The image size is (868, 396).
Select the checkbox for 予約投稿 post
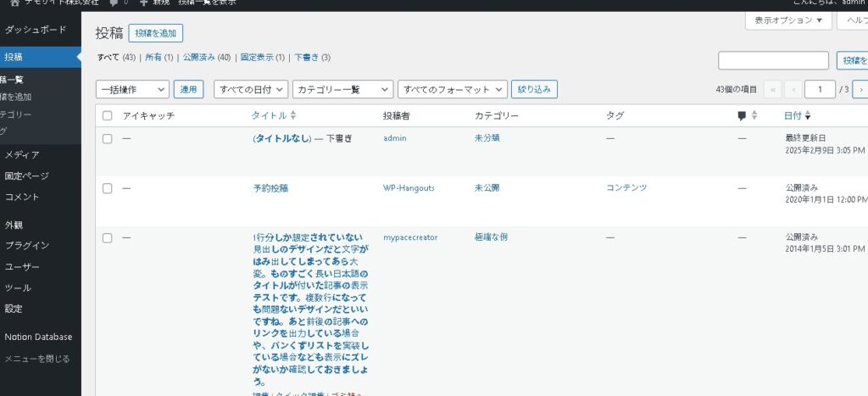[x=108, y=188]
